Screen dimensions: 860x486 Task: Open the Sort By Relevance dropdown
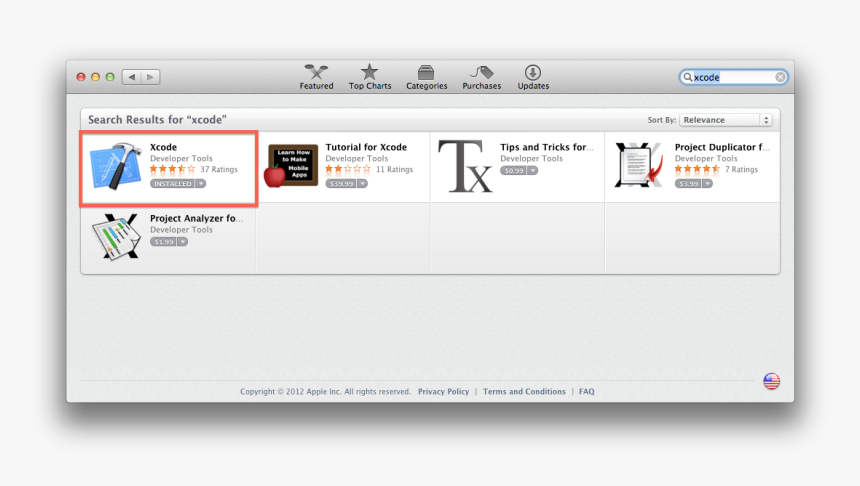pos(726,120)
